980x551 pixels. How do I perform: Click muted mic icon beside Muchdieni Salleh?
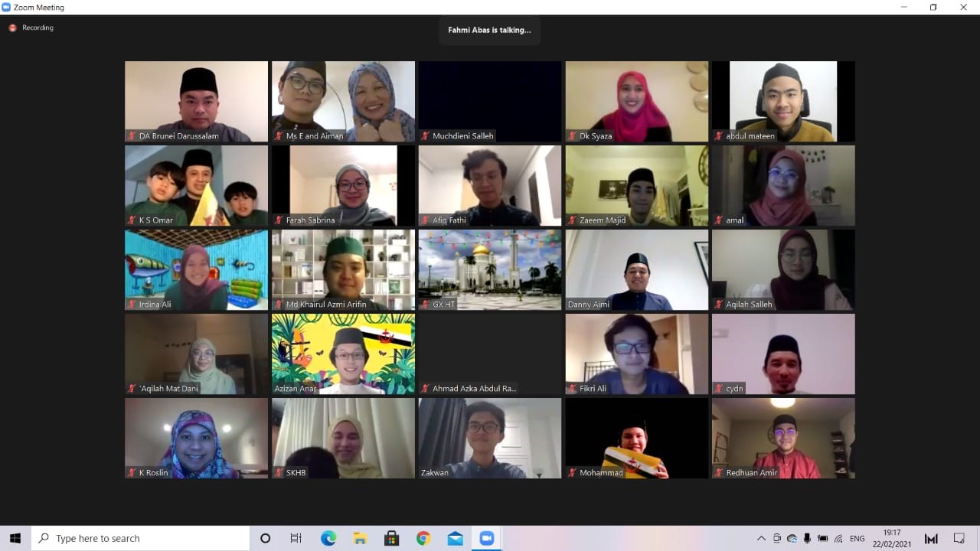[426, 136]
